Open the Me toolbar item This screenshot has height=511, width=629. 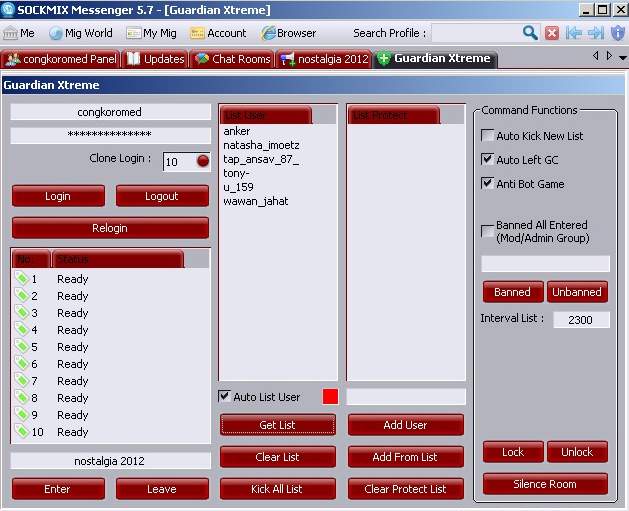click(18, 33)
